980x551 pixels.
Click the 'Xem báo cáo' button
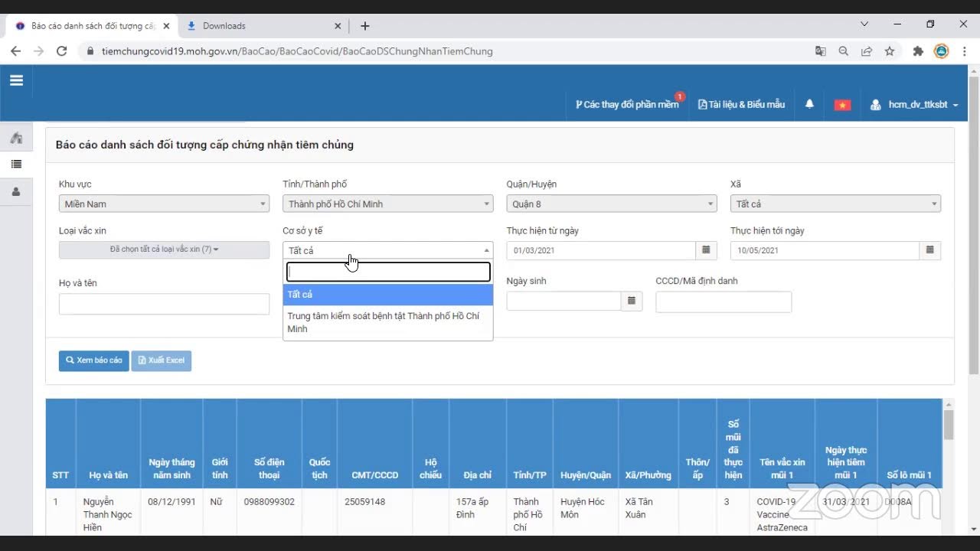(94, 360)
